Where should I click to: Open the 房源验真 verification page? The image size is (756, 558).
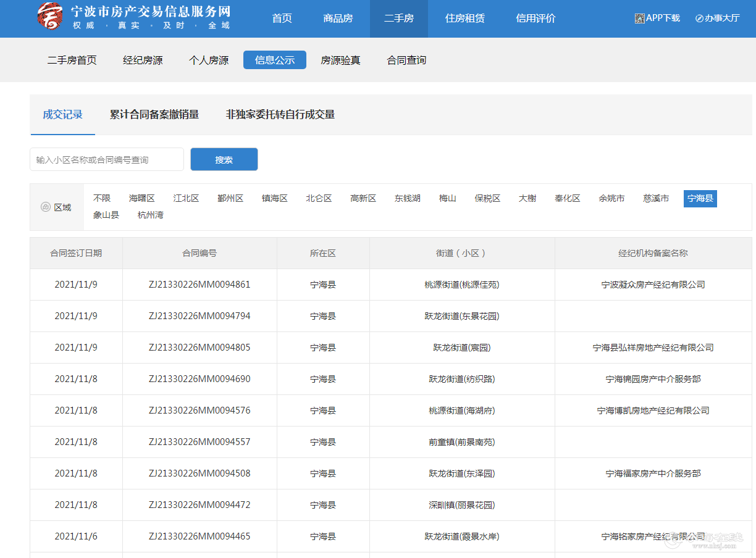point(340,60)
